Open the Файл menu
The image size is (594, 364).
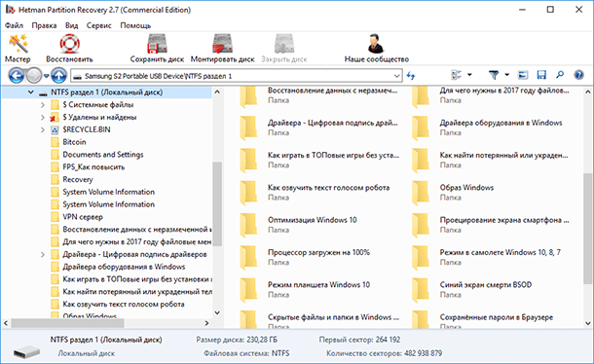pyautogui.click(x=14, y=25)
